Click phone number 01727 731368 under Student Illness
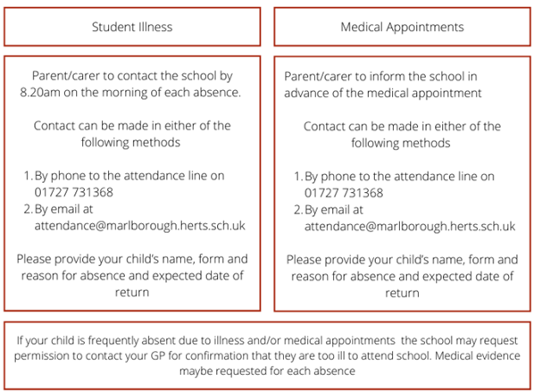Screen dimensions: 534x392 (x=73, y=192)
